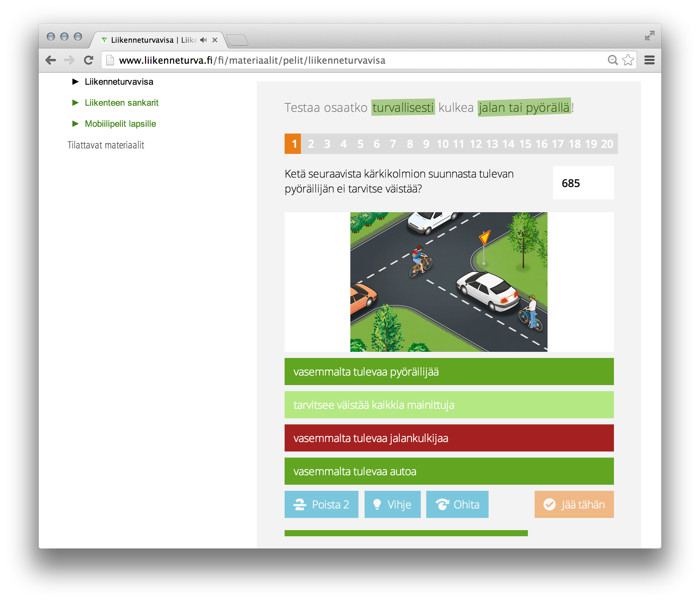Choose answer 'vasemmalta tulevaa pyöräilijää'
Image resolution: width=700 pixels, height=602 pixels.
(x=449, y=372)
